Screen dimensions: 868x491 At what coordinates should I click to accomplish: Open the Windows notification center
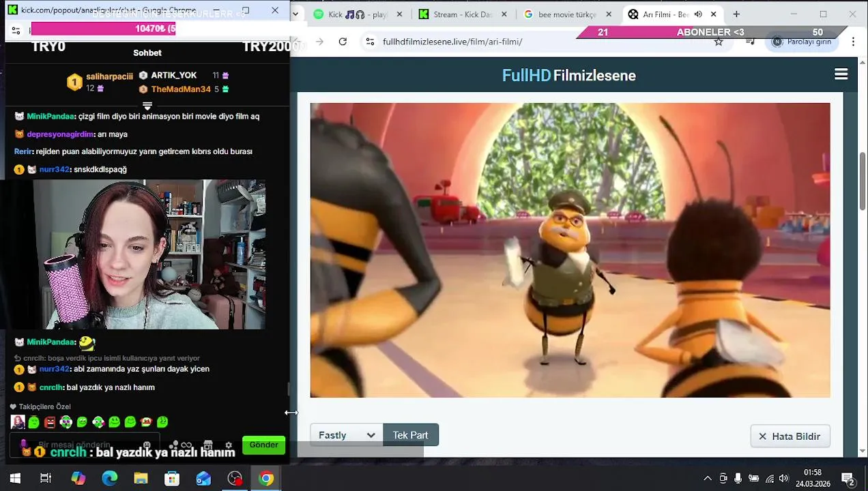pyautogui.click(x=848, y=478)
